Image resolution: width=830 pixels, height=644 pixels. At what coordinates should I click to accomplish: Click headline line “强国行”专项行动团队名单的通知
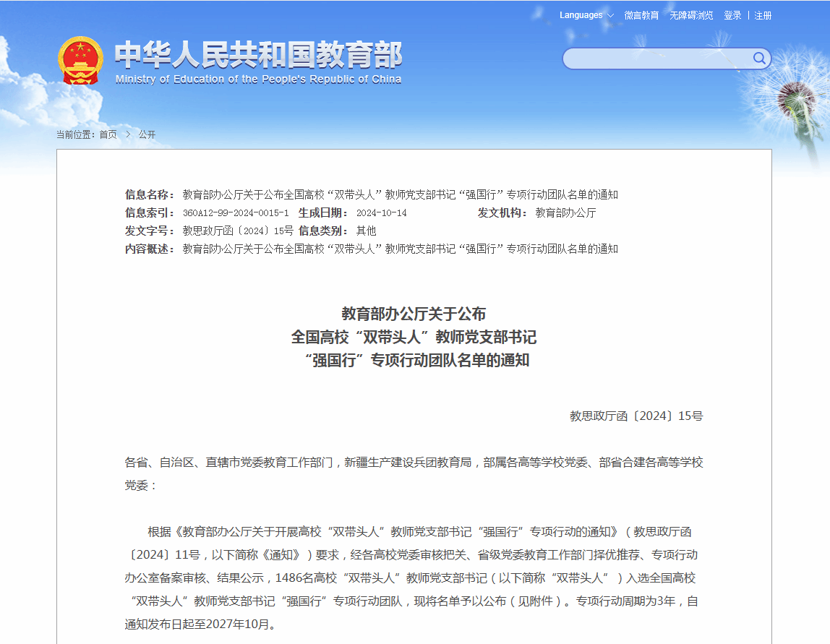pyautogui.click(x=416, y=361)
